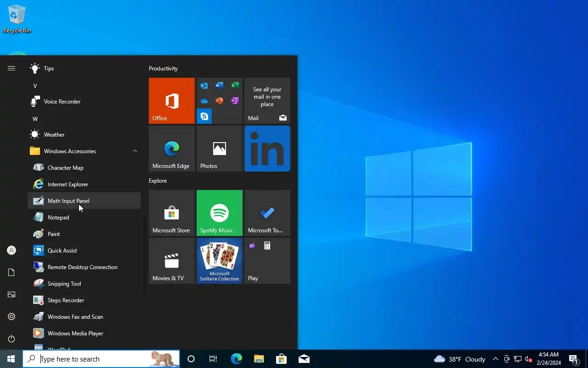The width and height of the screenshot is (588, 368).
Task: Click the letter V section header
Action: pos(35,86)
